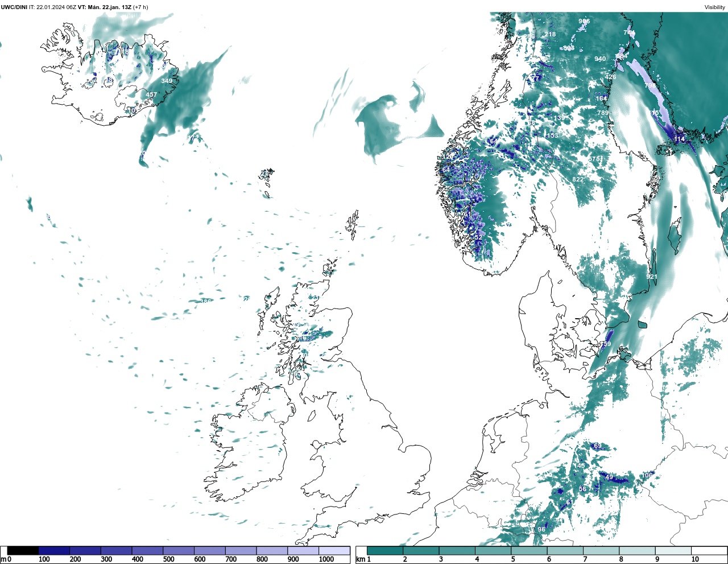Image resolution: width=728 pixels, height=564 pixels.
Task: Click the "921" value on the map
Action: [x=652, y=277]
